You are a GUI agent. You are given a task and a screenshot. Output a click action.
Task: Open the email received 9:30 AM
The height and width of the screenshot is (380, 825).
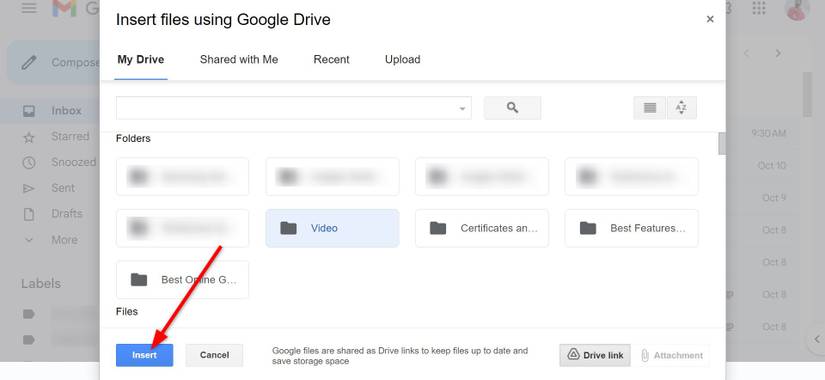[769, 134]
